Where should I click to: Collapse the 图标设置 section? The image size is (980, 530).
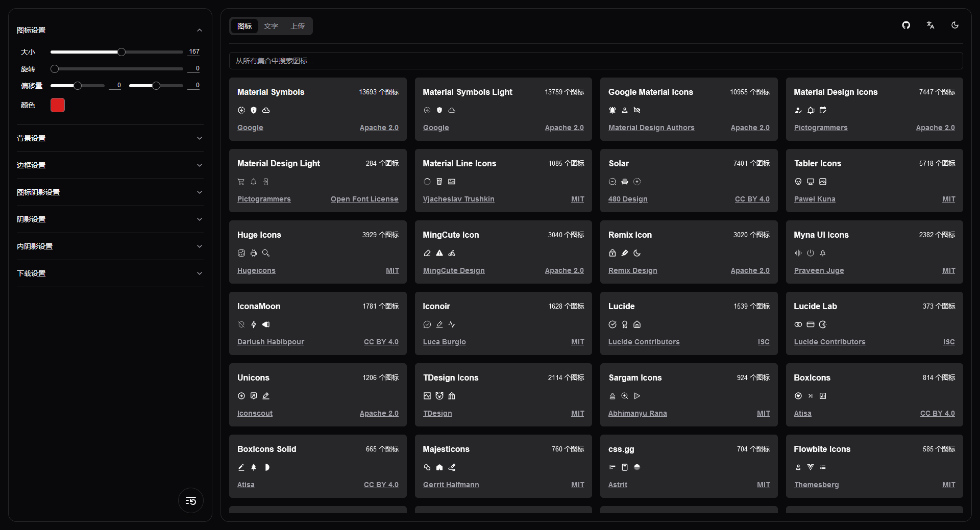[110, 30]
